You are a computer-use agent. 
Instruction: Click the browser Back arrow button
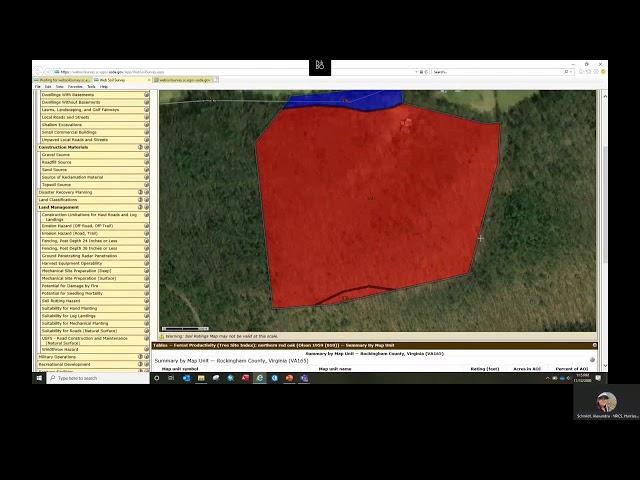pyautogui.click(x=38, y=71)
